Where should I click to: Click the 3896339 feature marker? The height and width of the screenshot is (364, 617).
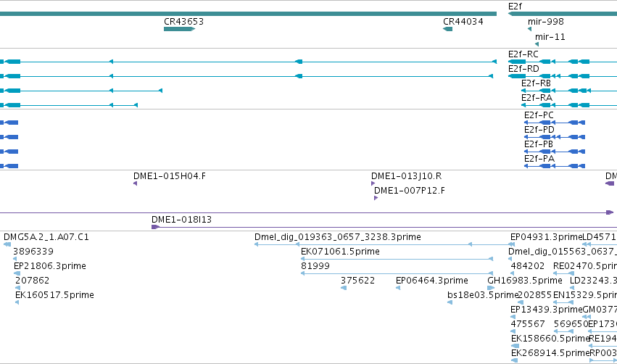(15, 259)
